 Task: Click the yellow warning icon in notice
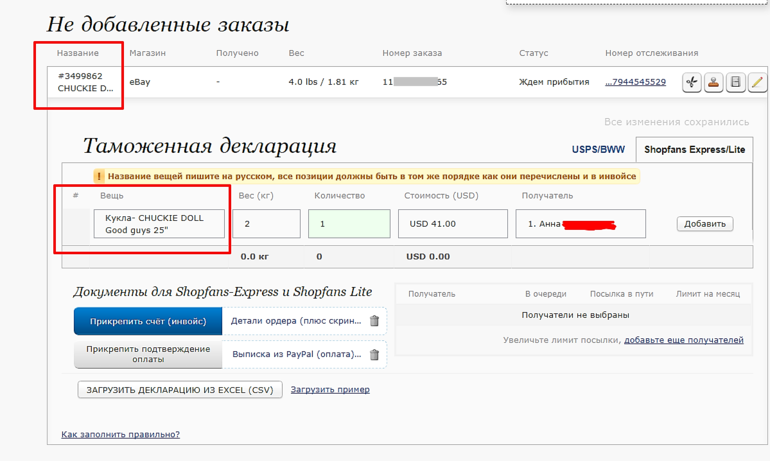99,176
